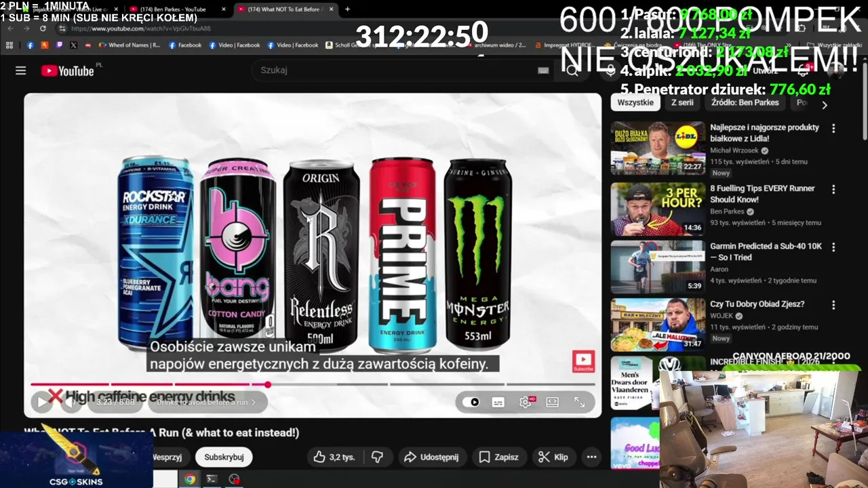Create a clip with the Klip scissors button
The width and height of the screenshot is (868, 488).
(x=553, y=457)
